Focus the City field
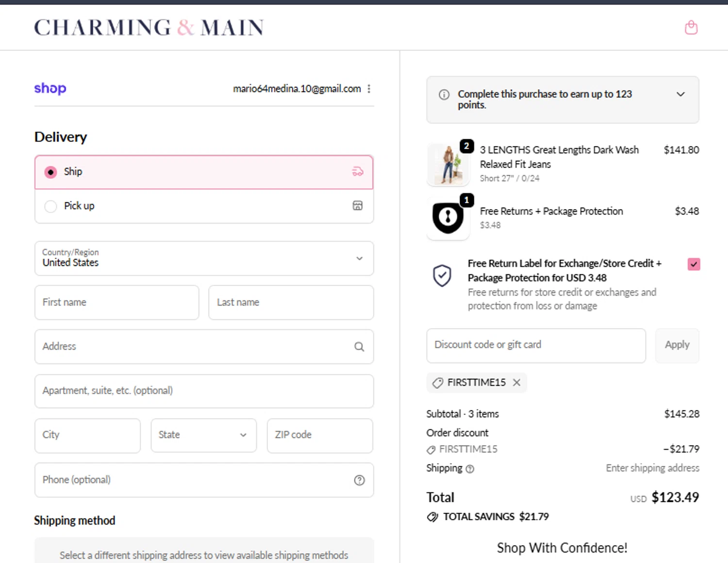The width and height of the screenshot is (728, 563). [x=87, y=435]
